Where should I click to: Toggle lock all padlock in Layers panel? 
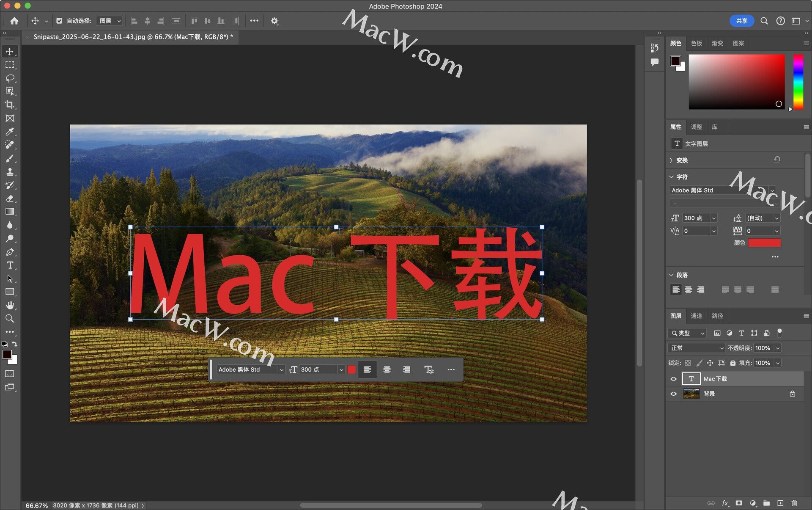pyautogui.click(x=733, y=363)
